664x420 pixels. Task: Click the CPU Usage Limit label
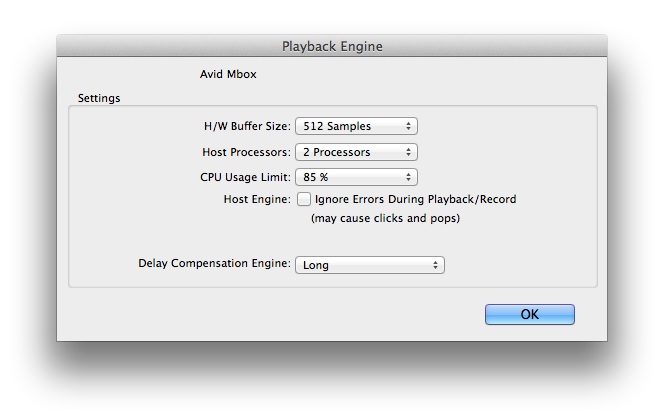tap(246, 177)
